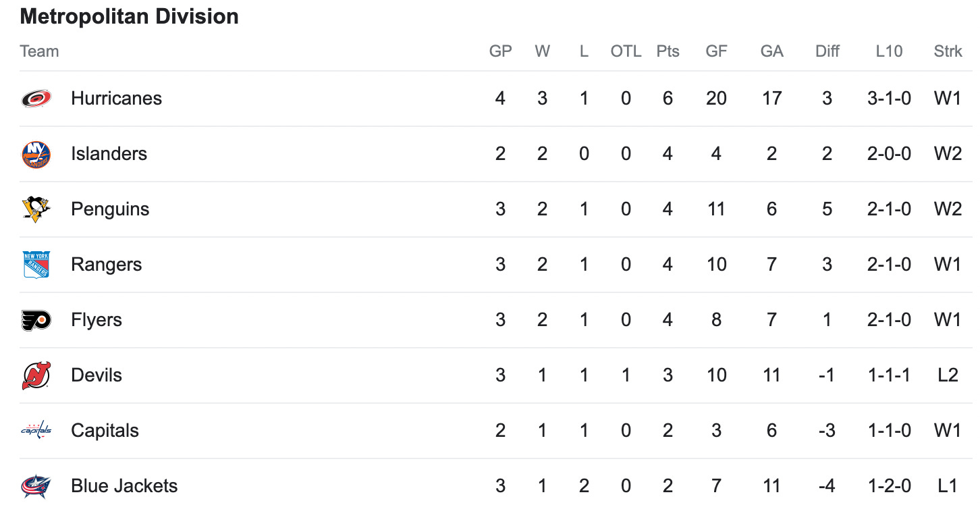Click the Penguins team logo
Image resolution: width=980 pixels, height=528 pixels.
pyautogui.click(x=36, y=209)
